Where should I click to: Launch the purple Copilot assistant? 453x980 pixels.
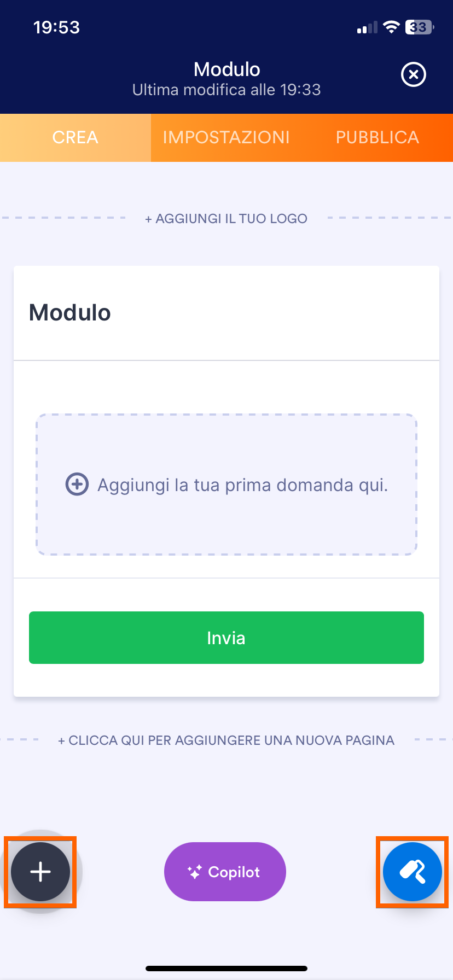point(225,872)
